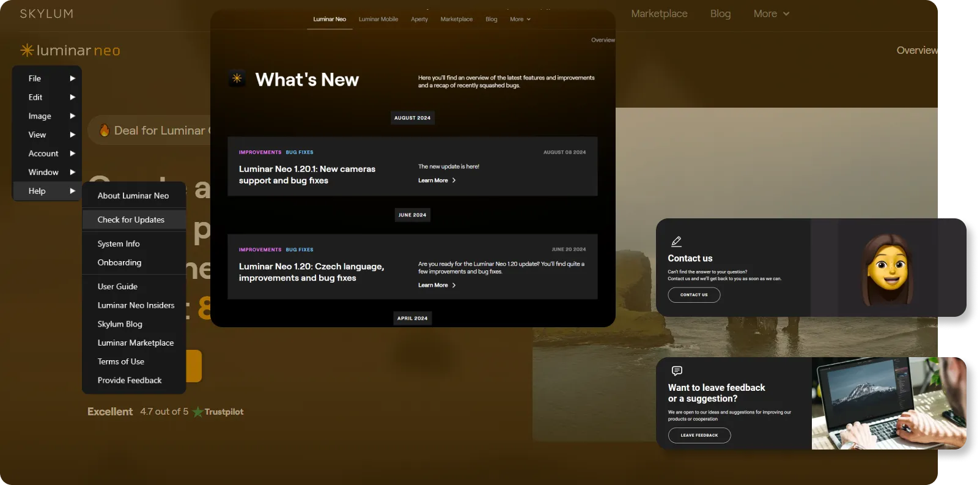Viewport: 980px width, 485px height.
Task: Open Marketplace tab in What's New window
Action: [457, 19]
